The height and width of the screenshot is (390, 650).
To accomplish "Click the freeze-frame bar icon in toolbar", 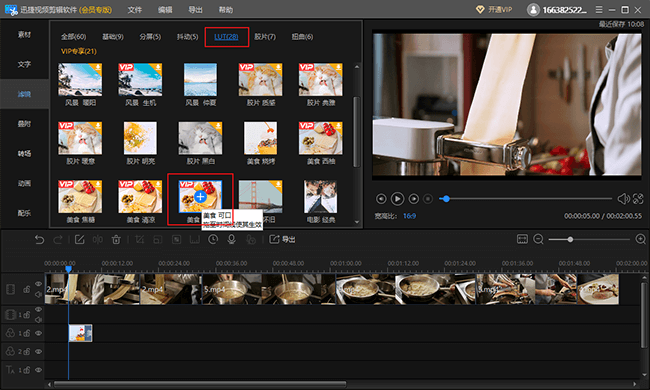I will pyautogui.click(x=194, y=239).
